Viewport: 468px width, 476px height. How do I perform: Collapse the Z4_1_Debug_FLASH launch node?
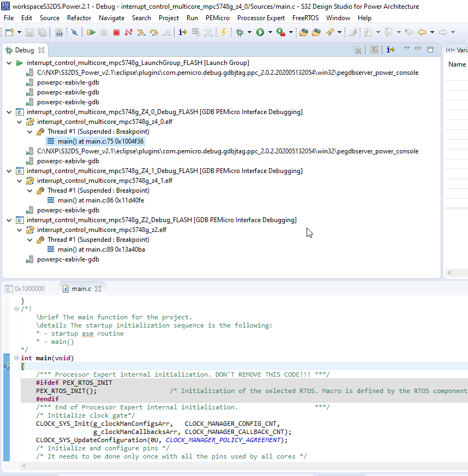tap(9, 171)
